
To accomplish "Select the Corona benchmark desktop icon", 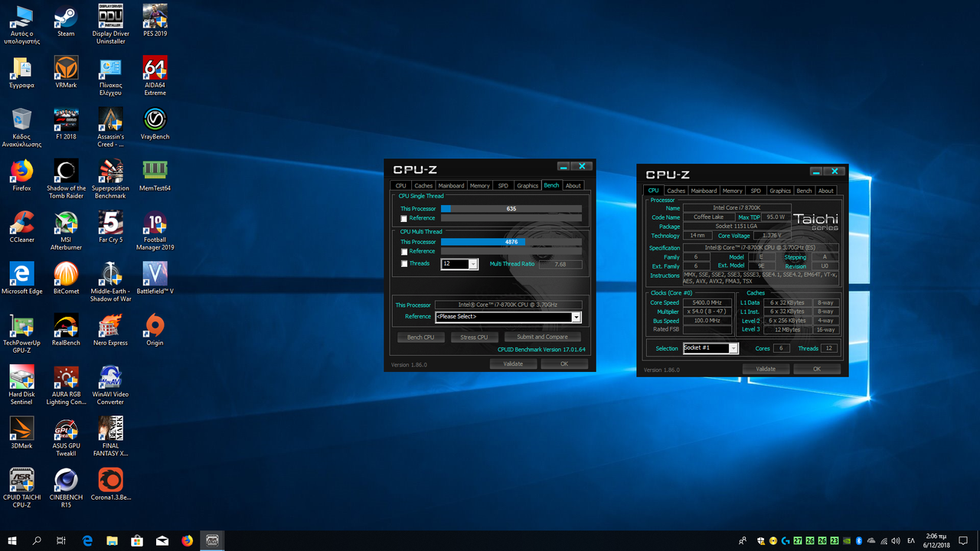I will [110, 483].
